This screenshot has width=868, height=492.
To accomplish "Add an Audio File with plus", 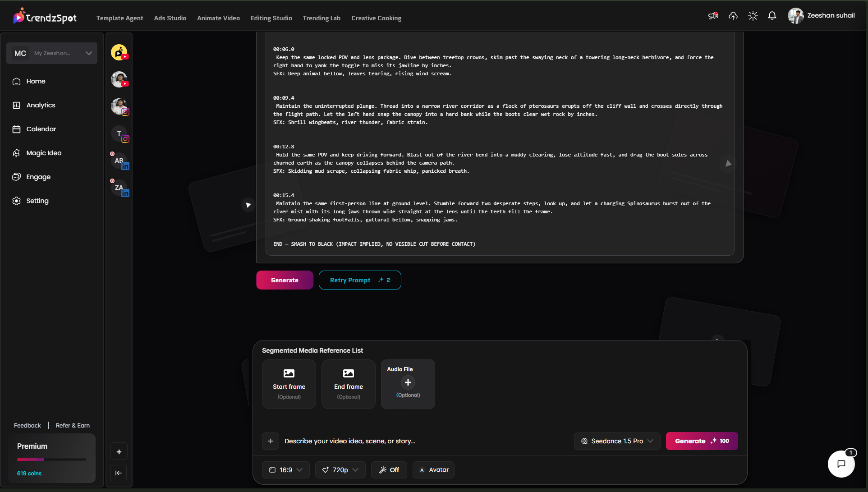I will [x=408, y=382].
